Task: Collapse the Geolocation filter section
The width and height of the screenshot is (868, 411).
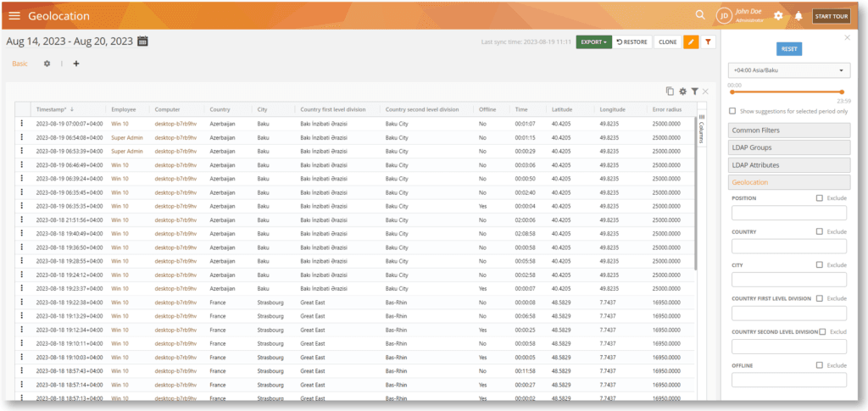Action: [x=789, y=182]
